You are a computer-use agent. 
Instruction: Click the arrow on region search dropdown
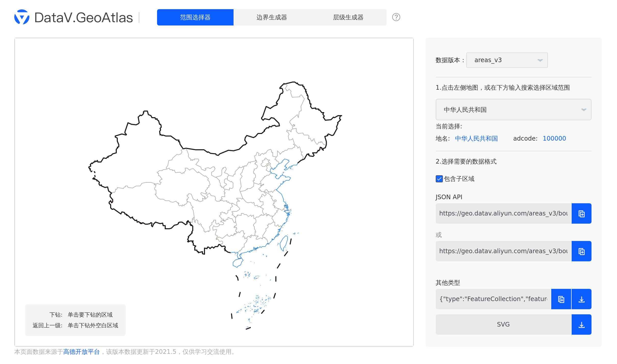tap(584, 110)
